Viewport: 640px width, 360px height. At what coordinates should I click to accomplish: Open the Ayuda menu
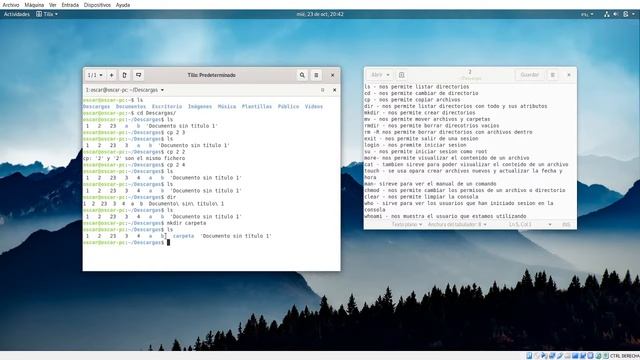(x=122, y=5)
